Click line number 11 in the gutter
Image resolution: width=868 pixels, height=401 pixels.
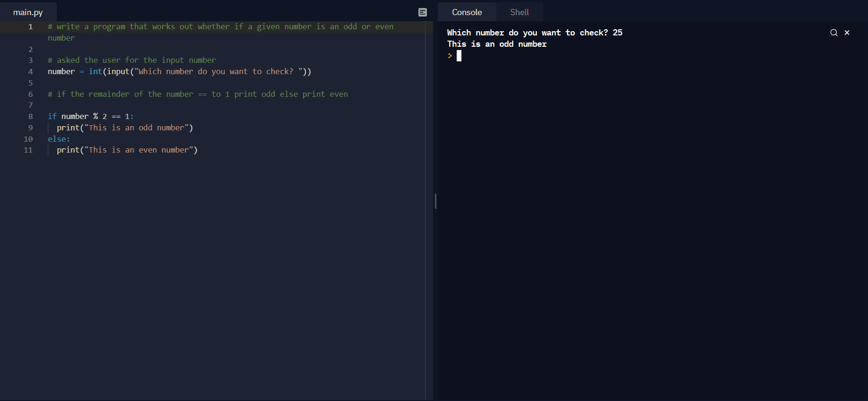coord(28,150)
